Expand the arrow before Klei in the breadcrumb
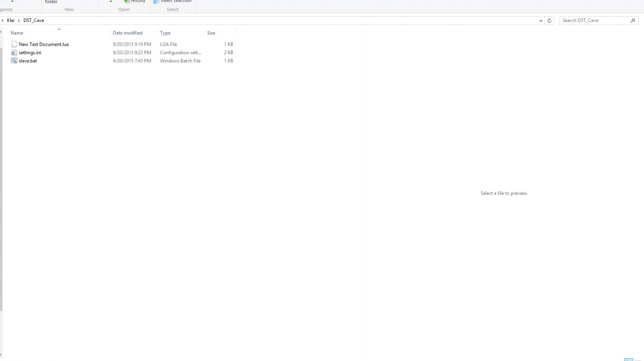 [3, 20]
